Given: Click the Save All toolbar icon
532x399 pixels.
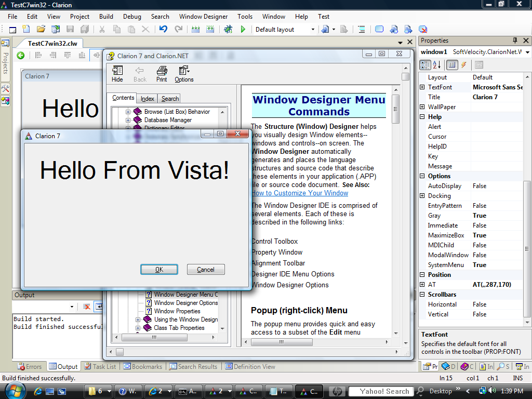Looking at the screenshot, I should (85, 30).
